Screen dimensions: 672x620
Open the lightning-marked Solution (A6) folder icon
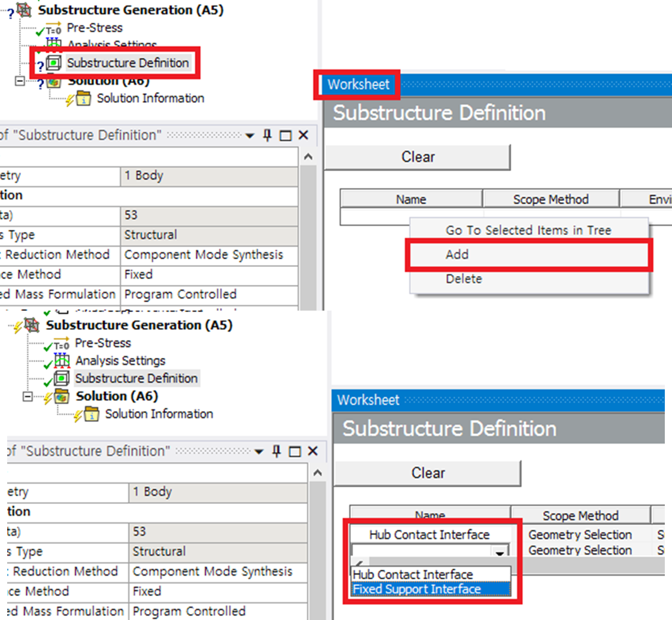point(62,397)
